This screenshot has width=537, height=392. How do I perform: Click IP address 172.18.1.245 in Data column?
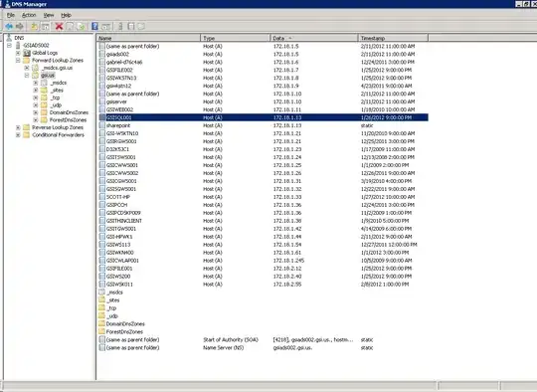point(288,261)
